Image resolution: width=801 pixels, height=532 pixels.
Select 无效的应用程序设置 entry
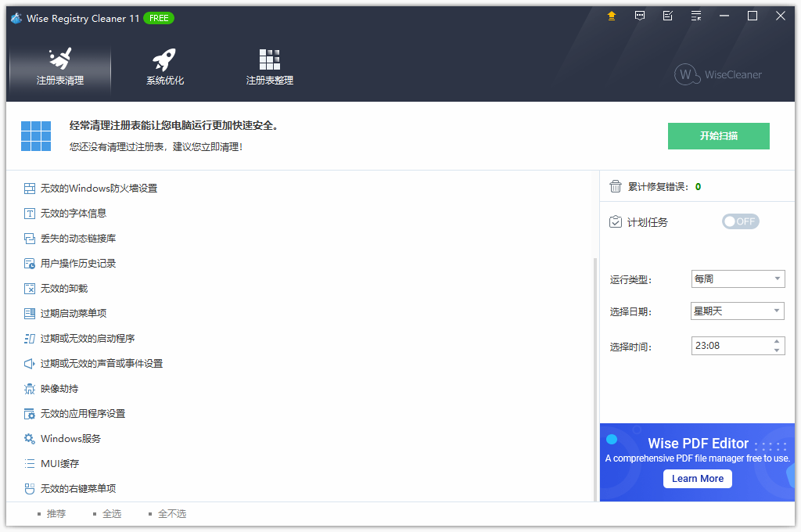click(83, 414)
